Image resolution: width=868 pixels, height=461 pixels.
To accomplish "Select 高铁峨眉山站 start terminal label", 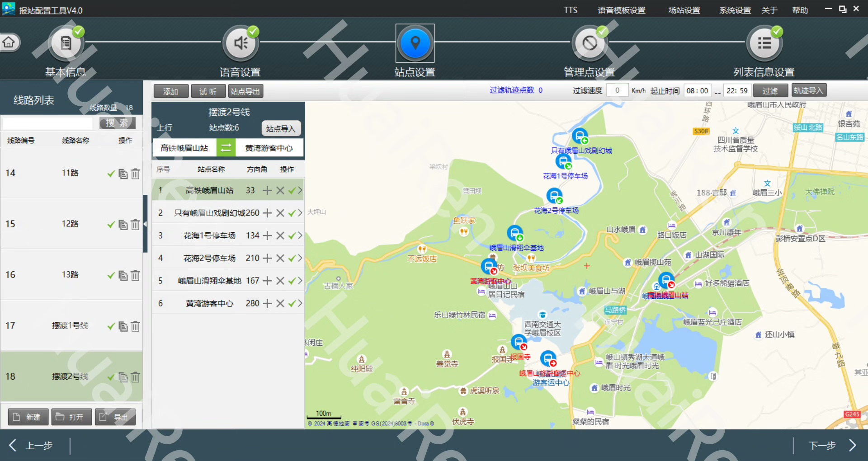I will point(184,148).
